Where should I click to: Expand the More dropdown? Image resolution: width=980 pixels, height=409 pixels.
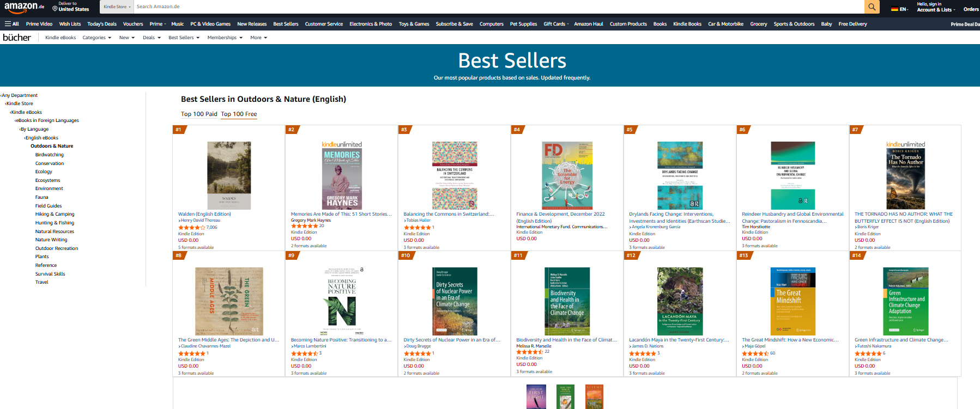pos(259,38)
